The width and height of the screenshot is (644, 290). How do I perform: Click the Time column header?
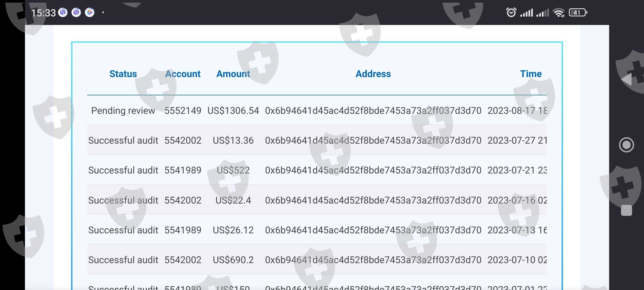click(x=531, y=74)
